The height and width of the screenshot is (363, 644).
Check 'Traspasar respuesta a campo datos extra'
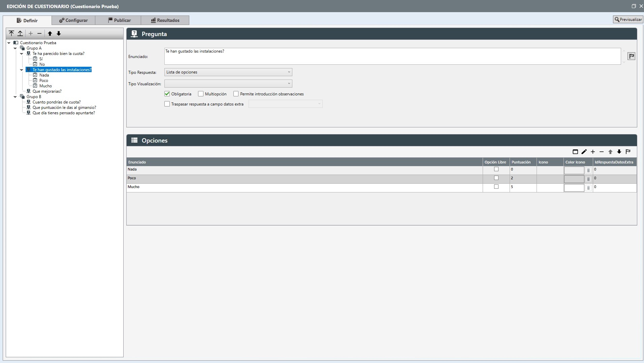coord(167,104)
